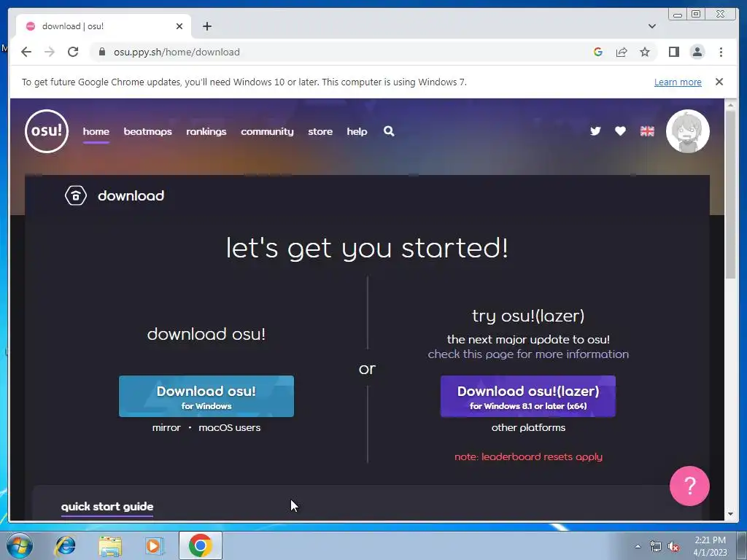747x560 pixels.
Task: Open Windows Explorer folder taskbar icon
Action: pos(110,546)
